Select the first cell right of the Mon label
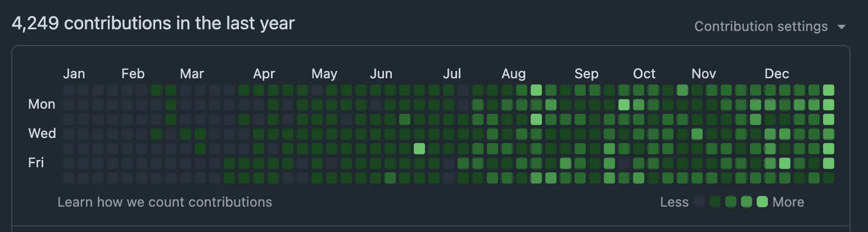 (69, 105)
